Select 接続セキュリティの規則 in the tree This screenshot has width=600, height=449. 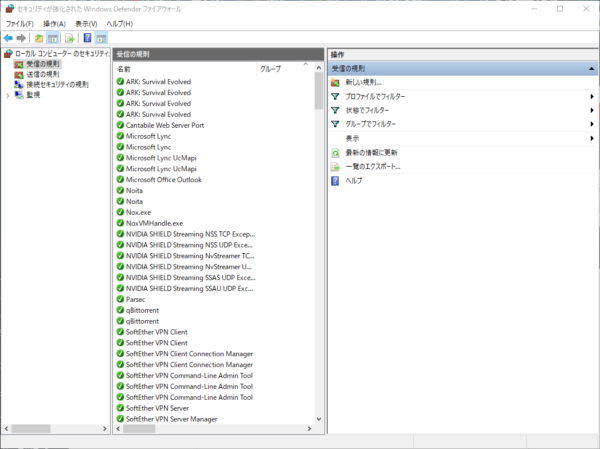pos(57,85)
